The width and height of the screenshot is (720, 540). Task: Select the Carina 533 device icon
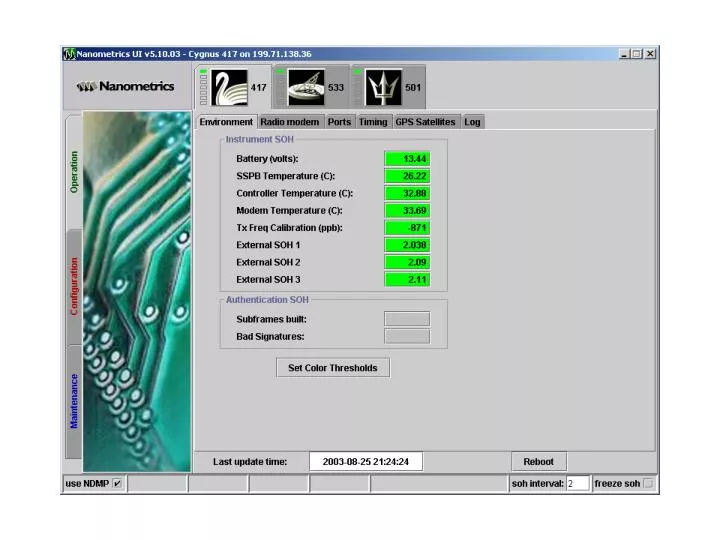[x=306, y=87]
